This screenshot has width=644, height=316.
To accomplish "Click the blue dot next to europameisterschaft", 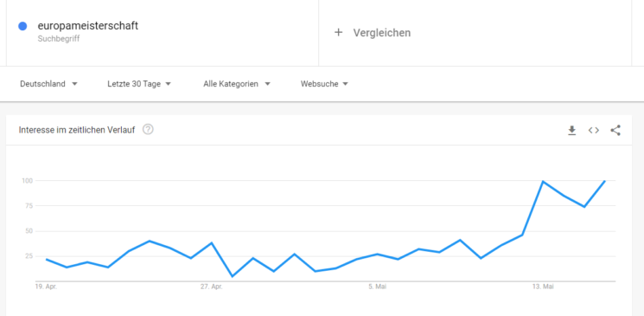I will click(22, 26).
